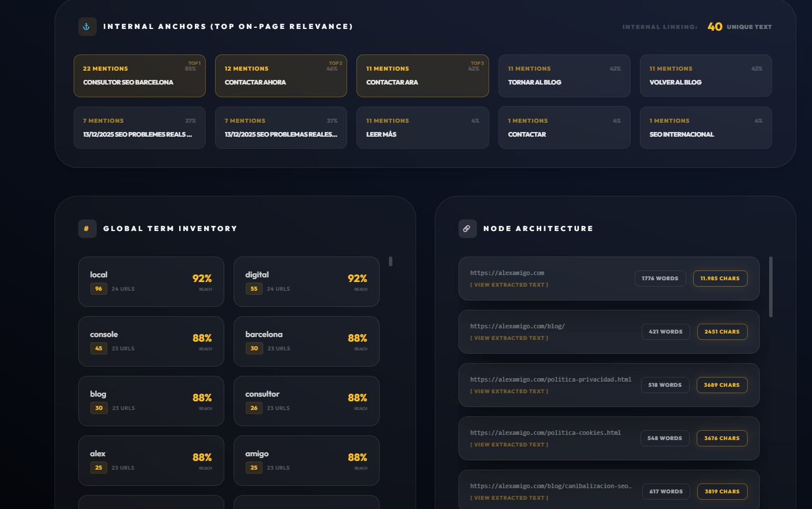Select the 'CONTACTAR AHORA' anchor card
The width and height of the screenshot is (812, 509).
(281, 76)
